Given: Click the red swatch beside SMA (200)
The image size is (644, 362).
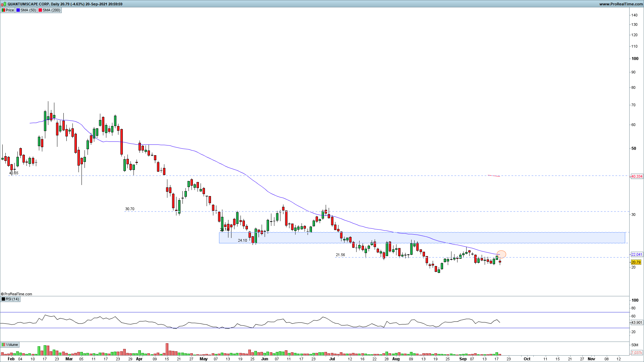Looking at the screenshot, I should 40,10.
